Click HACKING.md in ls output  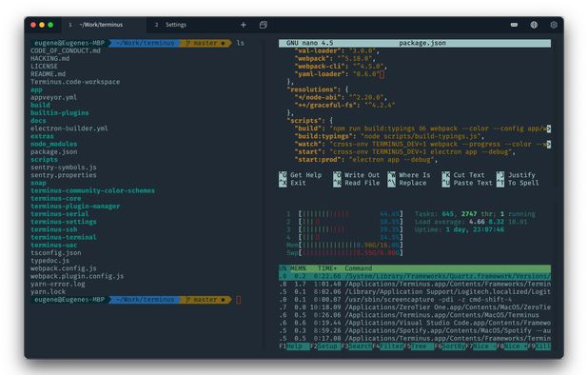(x=49, y=58)
